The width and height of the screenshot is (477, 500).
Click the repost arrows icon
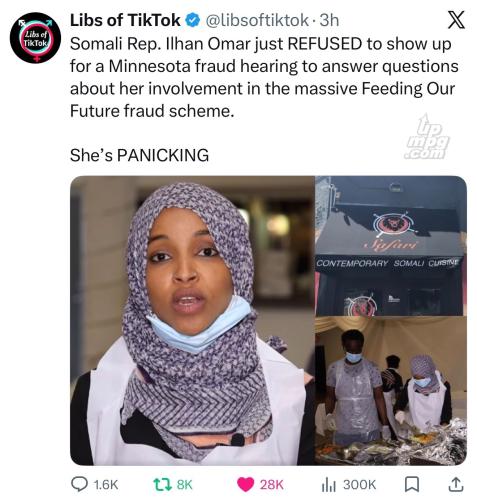pyautogui.click(x=161, y=484)
